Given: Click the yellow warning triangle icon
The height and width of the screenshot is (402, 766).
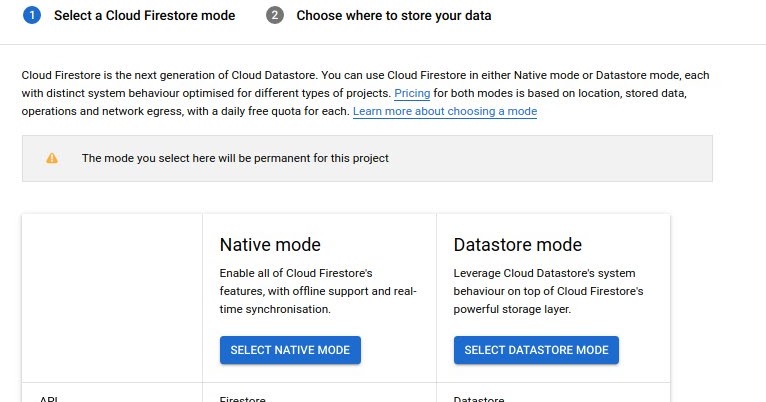Looking at the screenshot, I should 52,158.
